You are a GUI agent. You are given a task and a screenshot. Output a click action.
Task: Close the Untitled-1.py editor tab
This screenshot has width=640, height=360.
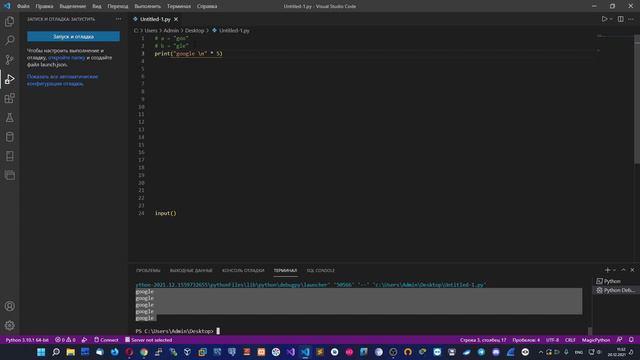click(176, 19)
